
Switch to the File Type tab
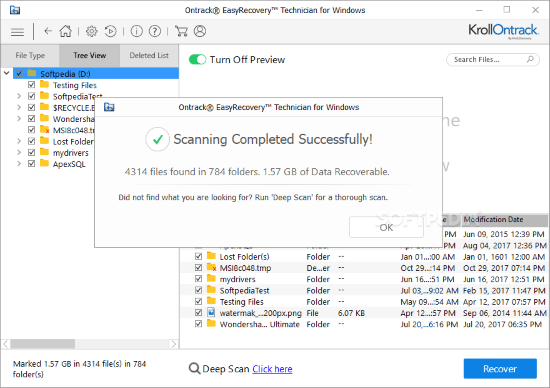coord(30,55)
